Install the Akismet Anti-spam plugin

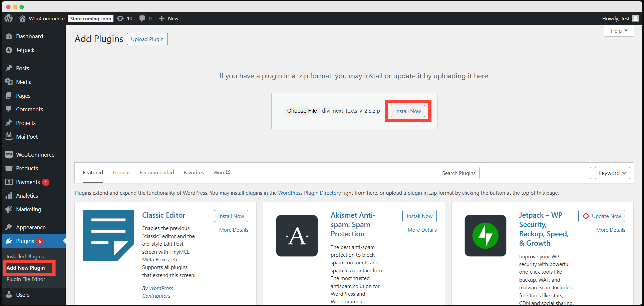click(x=420, y=216)
